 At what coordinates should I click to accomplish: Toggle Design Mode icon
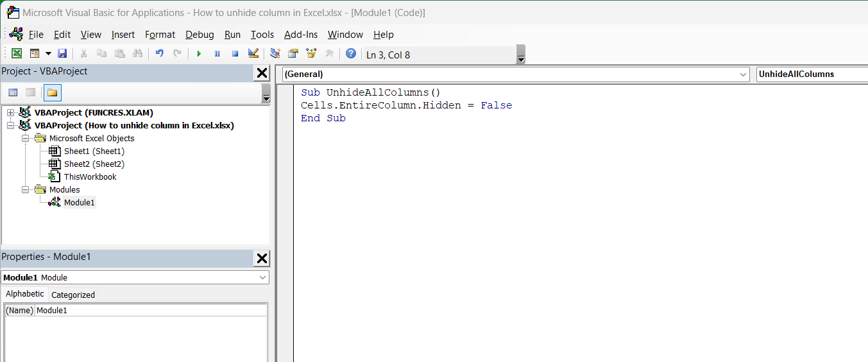coord(253,54)
